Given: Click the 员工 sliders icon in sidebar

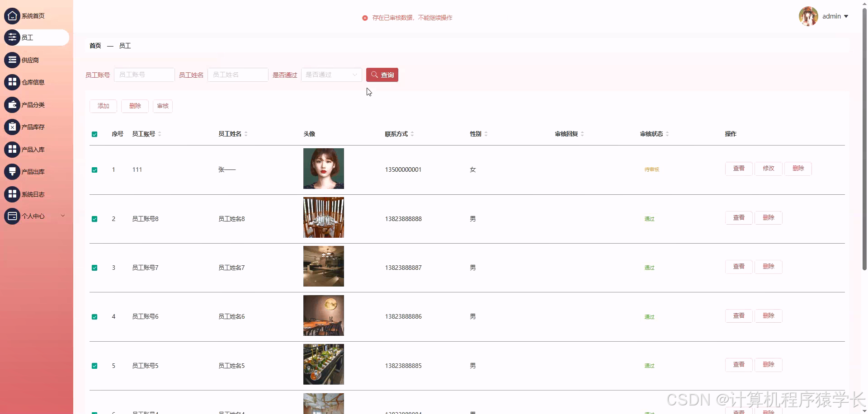Looking at the screenshot, I should point(12,38).
